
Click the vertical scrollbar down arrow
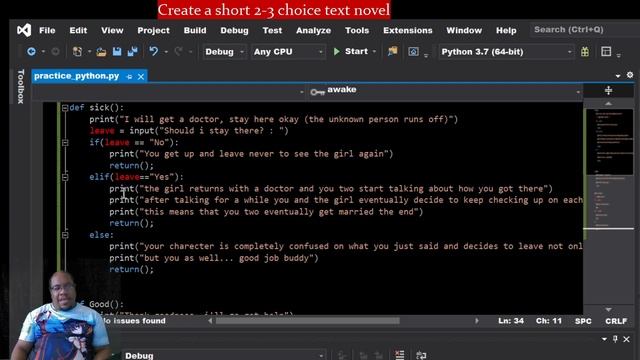pyautogui.click(x=608, y=310)
